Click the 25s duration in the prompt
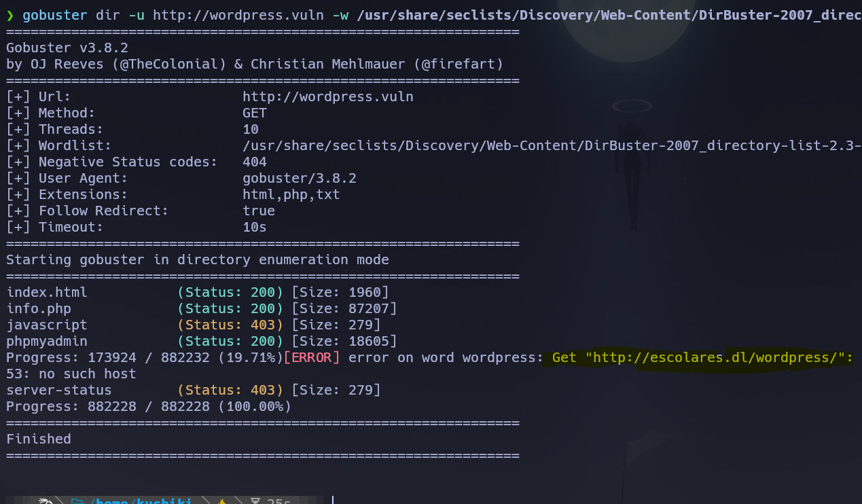 (279, 501)
